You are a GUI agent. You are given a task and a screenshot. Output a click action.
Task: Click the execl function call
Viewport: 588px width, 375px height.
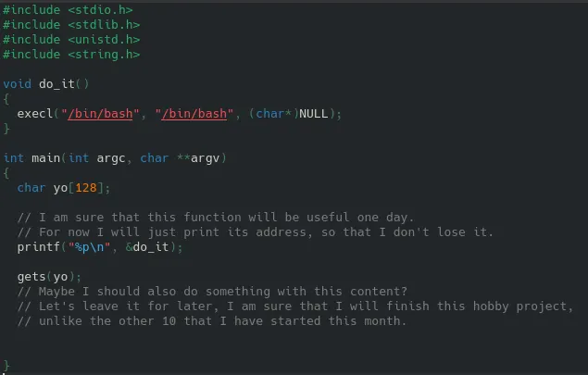click(x=34, y=113)
